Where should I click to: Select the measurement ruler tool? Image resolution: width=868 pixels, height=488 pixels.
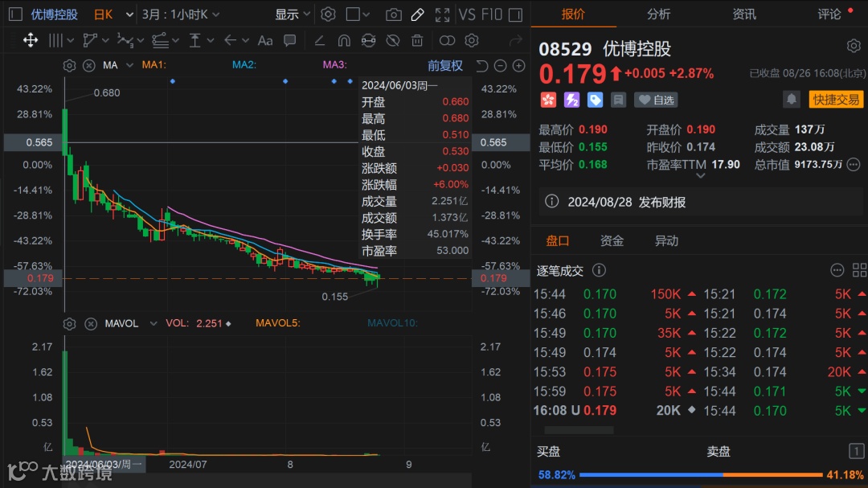pyautogui.click(x=194, y=40)
